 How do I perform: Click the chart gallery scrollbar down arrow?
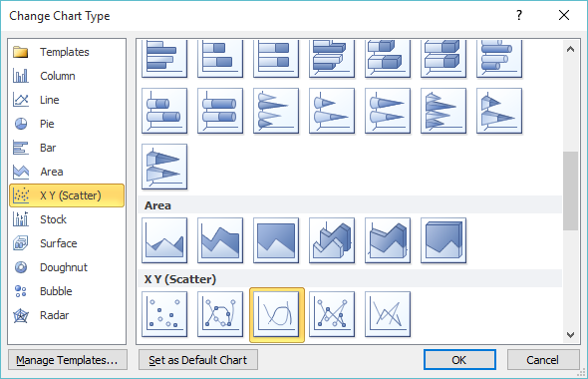coord(570,335)
